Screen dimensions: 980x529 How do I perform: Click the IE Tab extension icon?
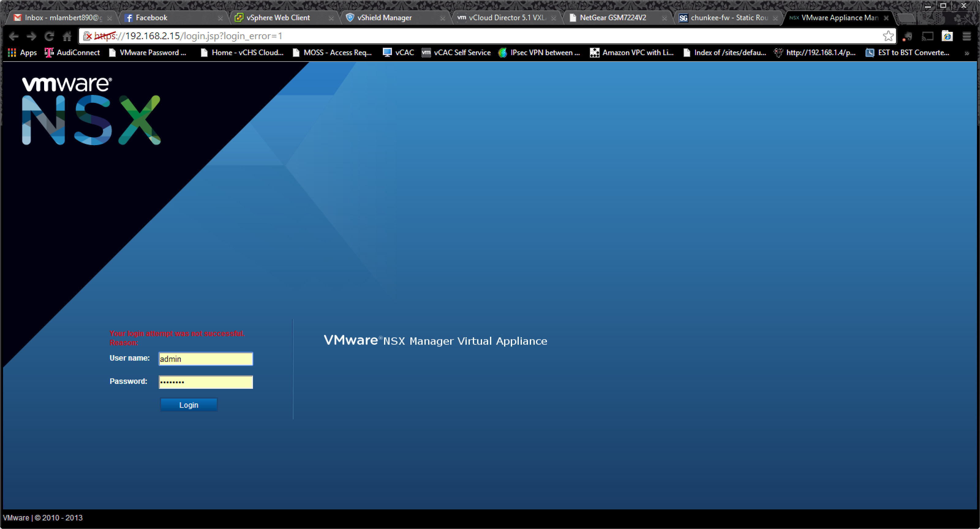click(x=947, y=36)
